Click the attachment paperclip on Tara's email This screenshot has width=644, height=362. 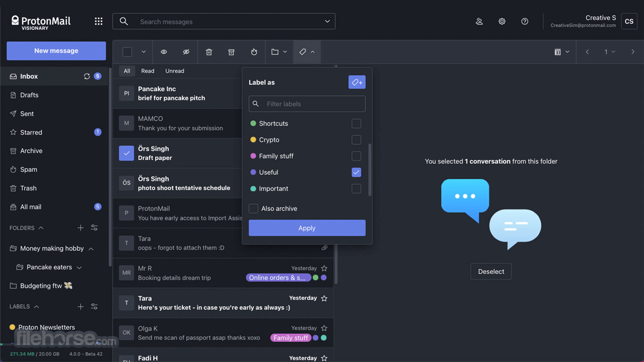click(x=324, y=247)
